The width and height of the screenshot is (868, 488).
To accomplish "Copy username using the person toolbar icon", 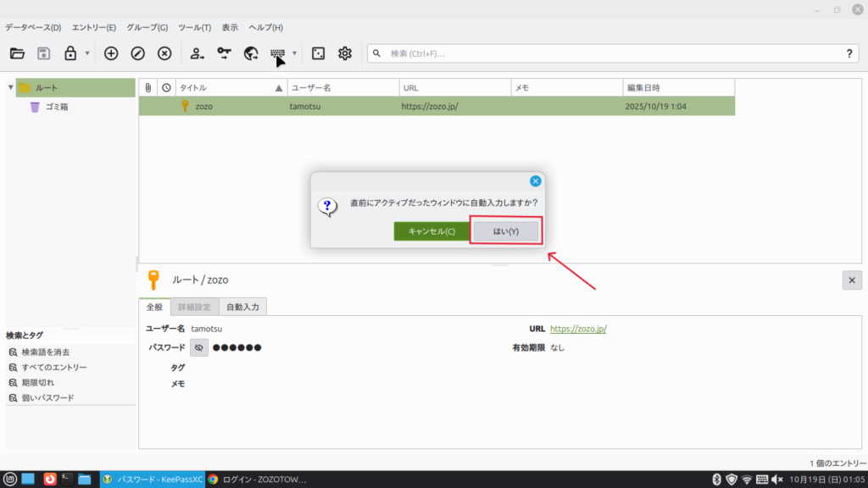I will coord(198,53).
